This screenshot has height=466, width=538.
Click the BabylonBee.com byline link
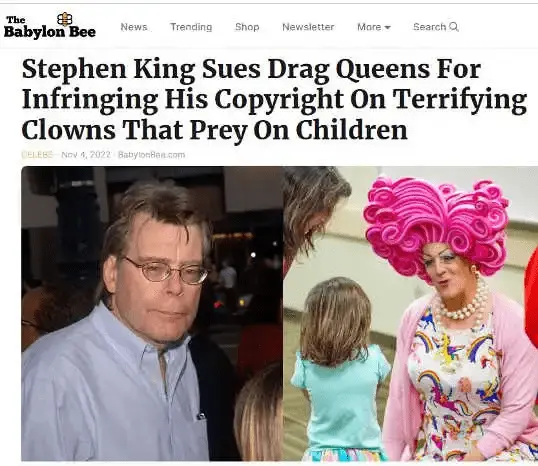pyautogui.click(x=151, y=155)
